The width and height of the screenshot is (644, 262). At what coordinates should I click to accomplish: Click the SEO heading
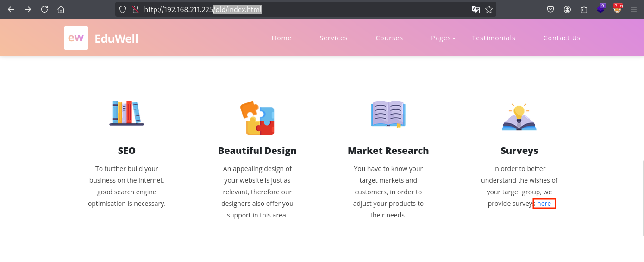point(127,151)
